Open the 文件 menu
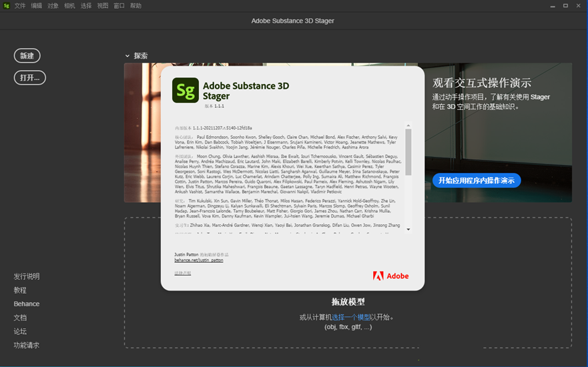 (x=20, y=5)
